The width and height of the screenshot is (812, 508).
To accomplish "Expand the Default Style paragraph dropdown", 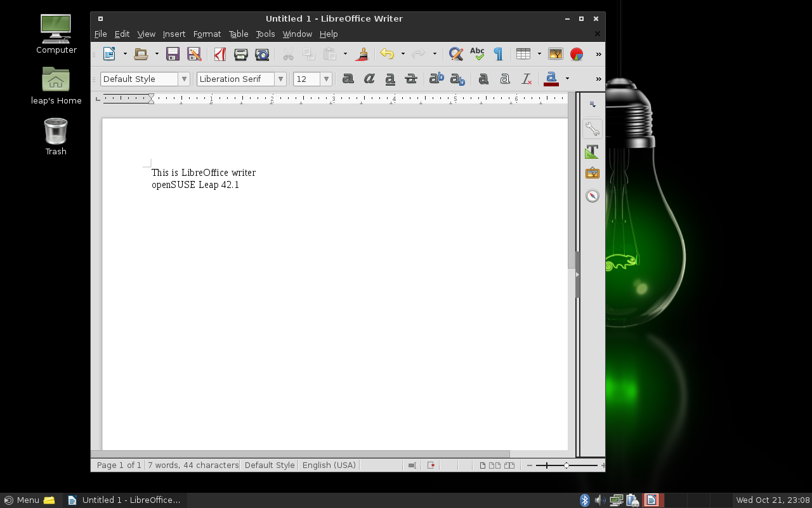I will click(x=184, y=79).
